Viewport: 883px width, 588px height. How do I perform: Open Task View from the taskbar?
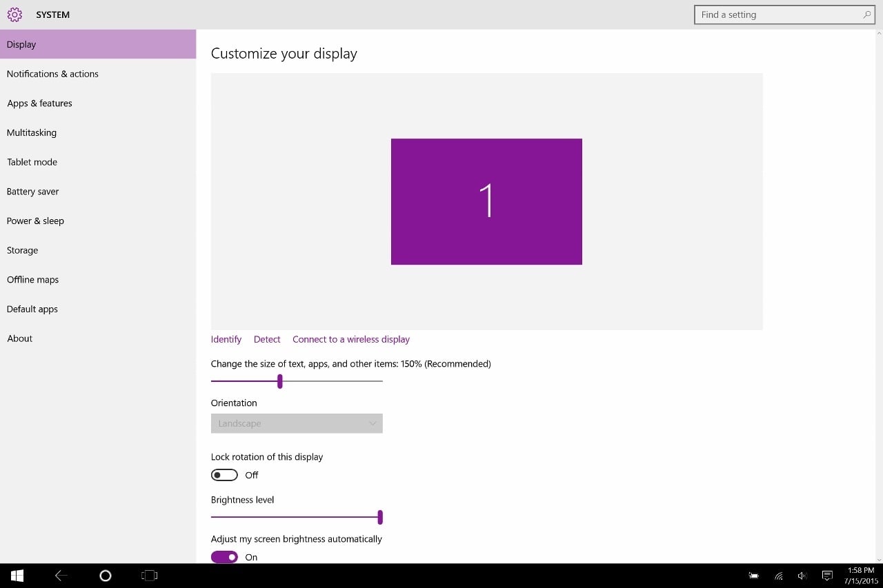click(x=149, y=575)
